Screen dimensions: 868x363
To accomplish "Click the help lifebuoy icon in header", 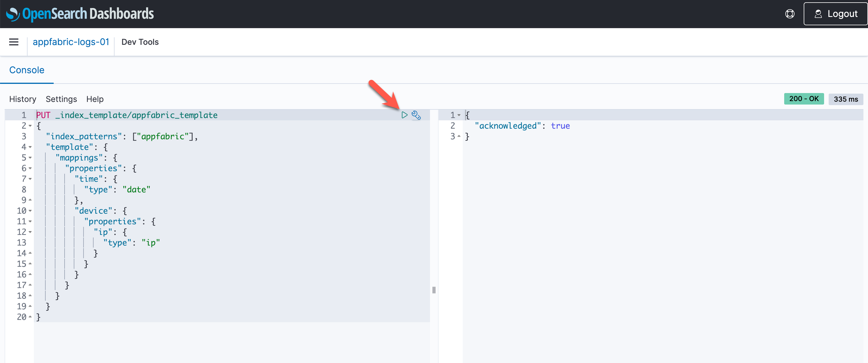I will click(x=789, y=14).
